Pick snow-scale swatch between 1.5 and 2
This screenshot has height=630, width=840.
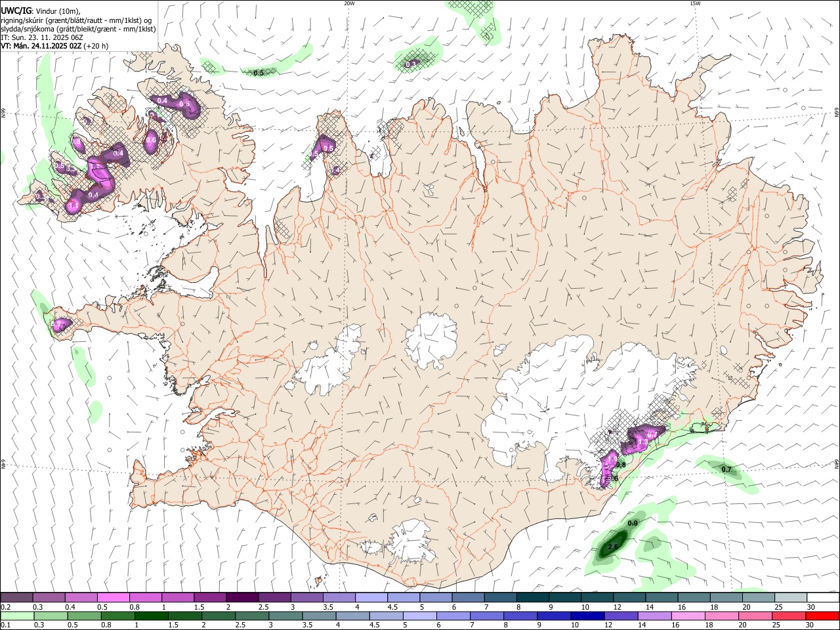pyautogui.click(x=209, y=597)
